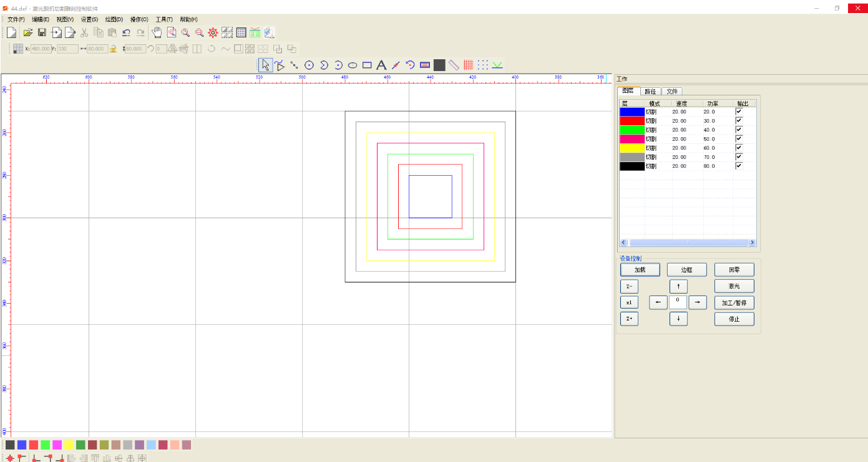
Task: Toggle output checkbox for the green layer
Action: 739,130
